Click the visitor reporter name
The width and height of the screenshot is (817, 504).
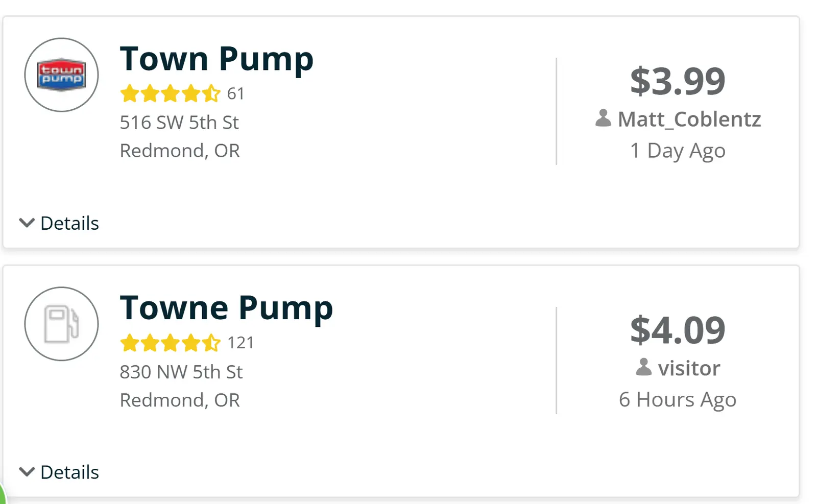689,368
